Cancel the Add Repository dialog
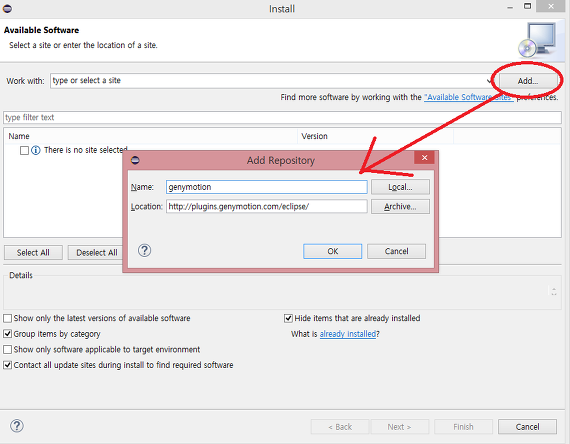570x444 pixels. coord(396,251)
